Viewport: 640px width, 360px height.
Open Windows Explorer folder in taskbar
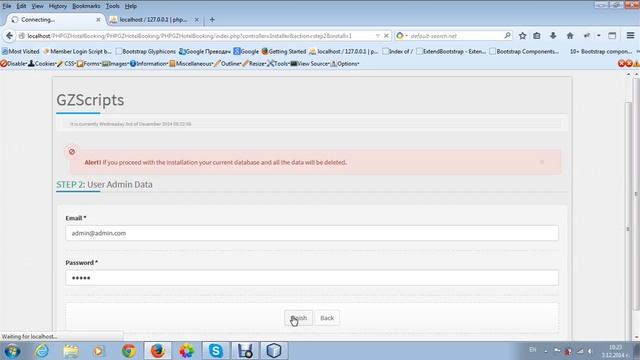point(71,351)
